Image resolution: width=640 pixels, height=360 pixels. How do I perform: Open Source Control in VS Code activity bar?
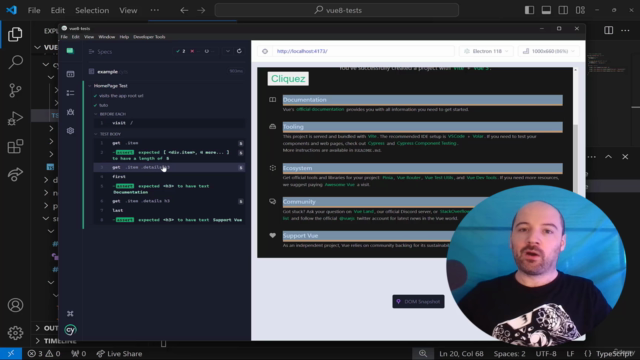(x=15, y=90)
